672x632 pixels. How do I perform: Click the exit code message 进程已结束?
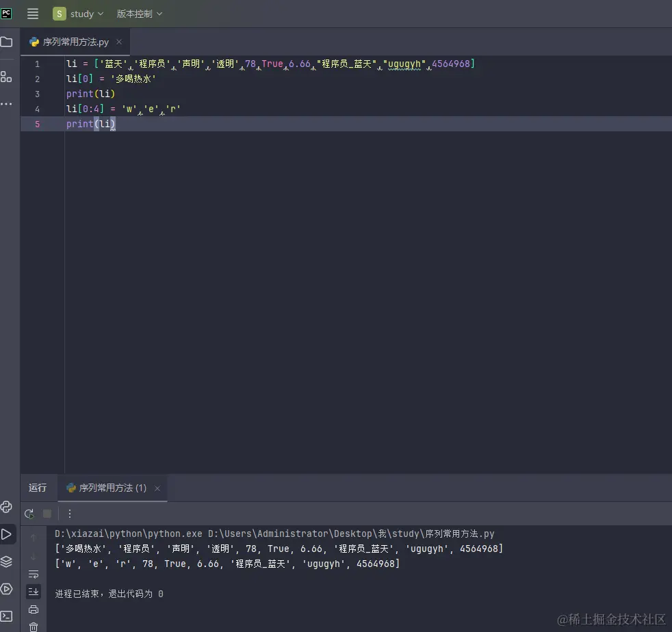tap(109, 594)
